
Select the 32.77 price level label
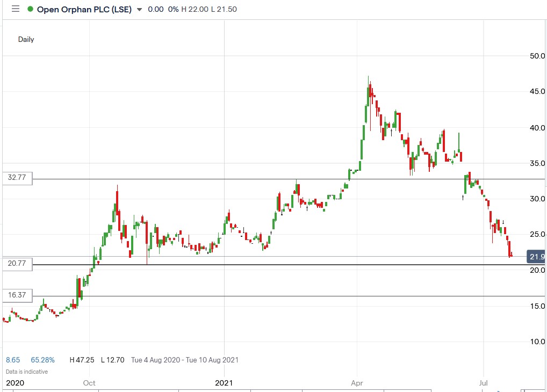(17, 178)
